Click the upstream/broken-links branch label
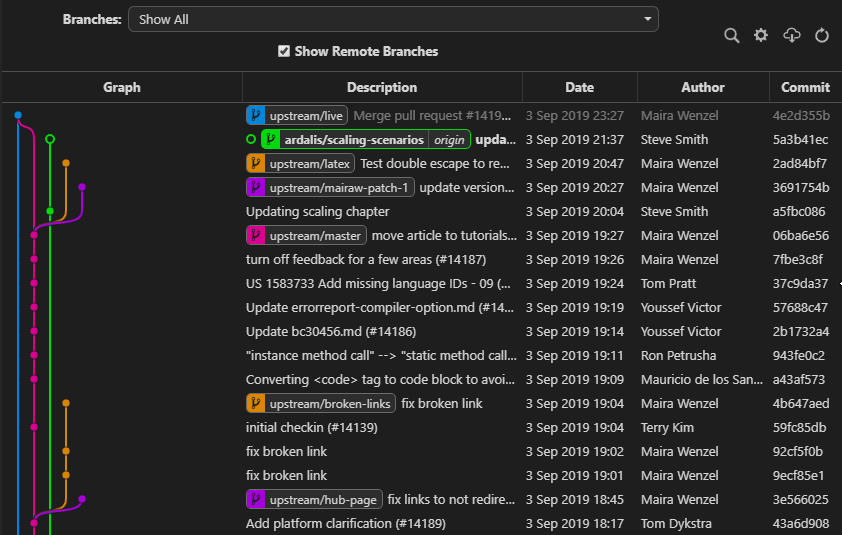This screenshot has width=842, height=535. [x=330, y=403]
